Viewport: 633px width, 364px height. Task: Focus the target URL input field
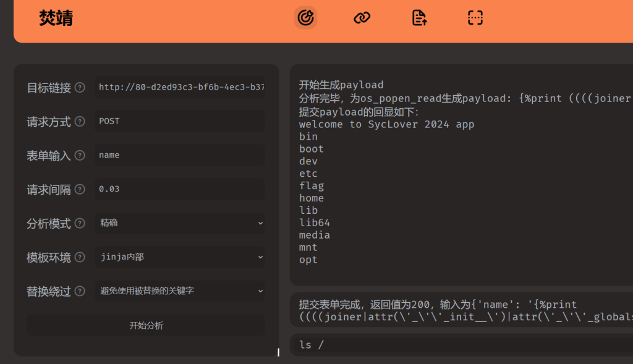point(180,87)
